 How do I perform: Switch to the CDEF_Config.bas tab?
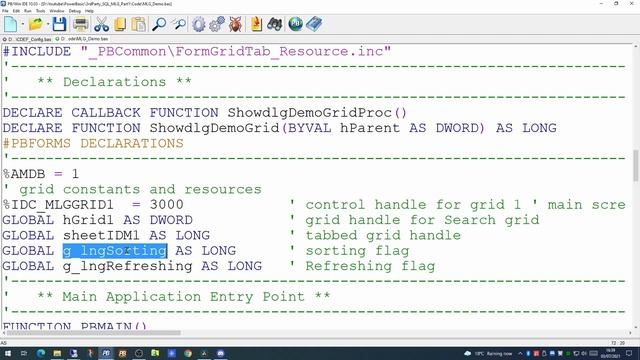27,39
